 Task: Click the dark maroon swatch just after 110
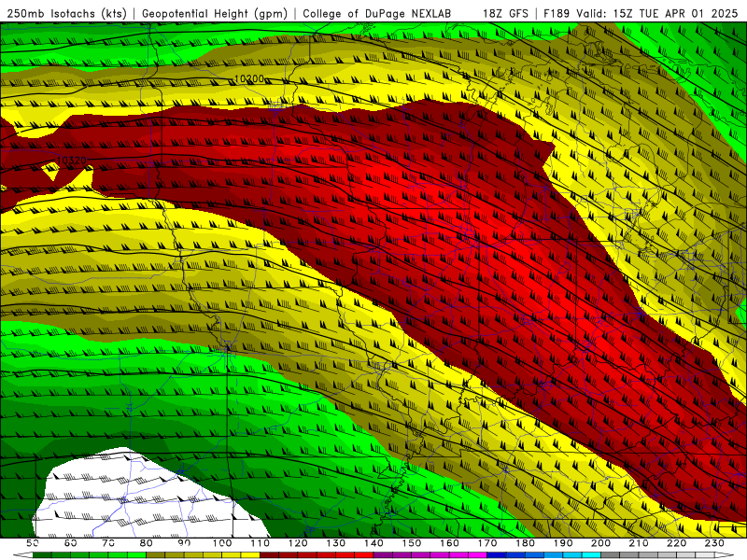point(269,555)
